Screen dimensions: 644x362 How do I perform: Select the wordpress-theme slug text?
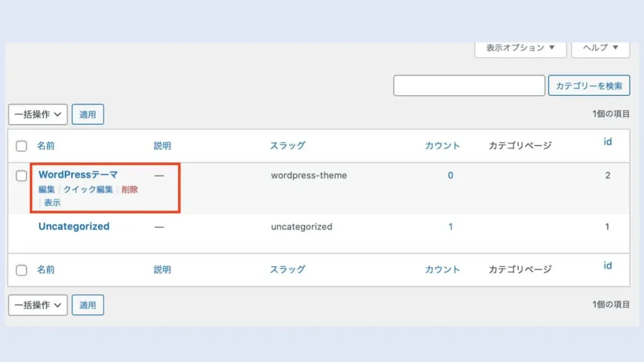309,175
